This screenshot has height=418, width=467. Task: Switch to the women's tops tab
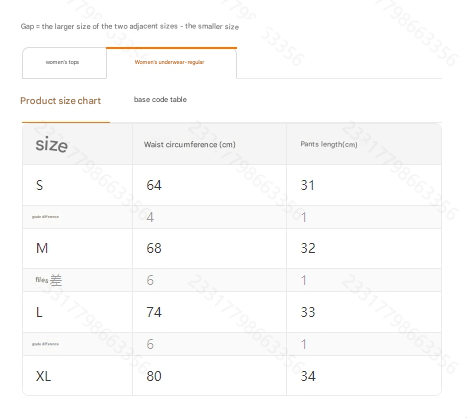tap(64, 63)
